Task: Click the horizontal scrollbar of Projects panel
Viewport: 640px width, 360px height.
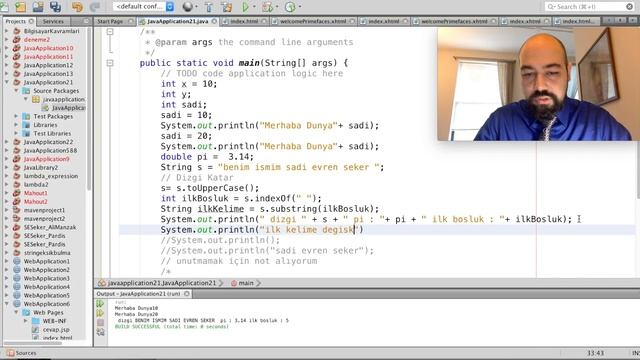Action: (x=33, y=343)
